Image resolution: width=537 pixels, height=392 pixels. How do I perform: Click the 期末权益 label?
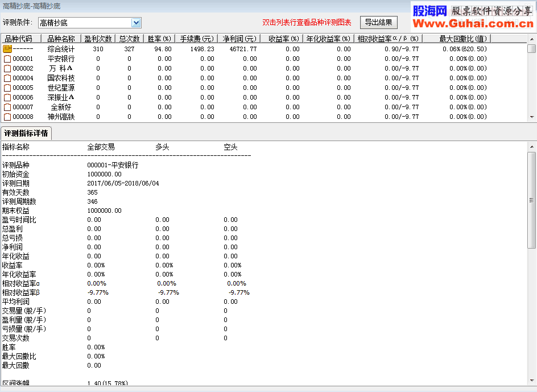(16, 211)
